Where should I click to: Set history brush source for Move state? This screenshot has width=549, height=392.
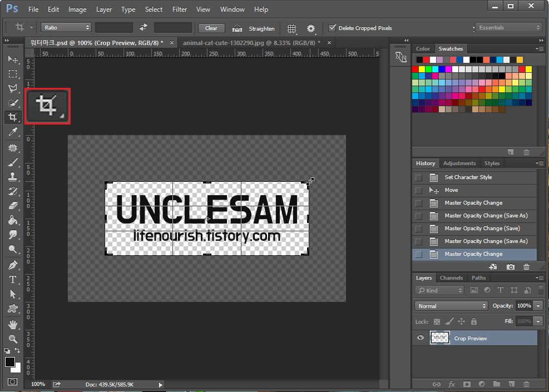click(x=418, y=190)
